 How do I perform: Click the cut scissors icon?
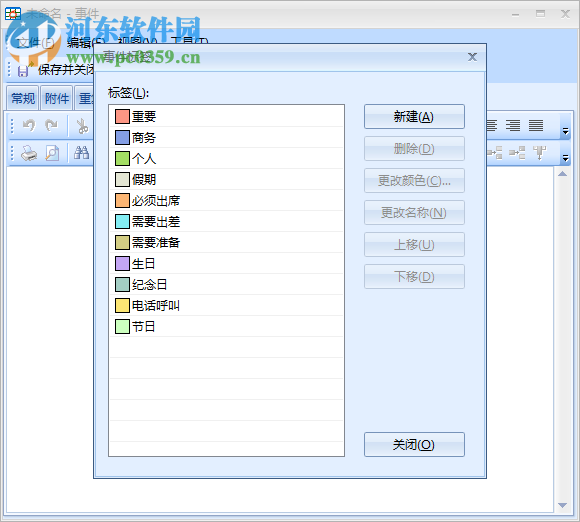pyautogui.click(x=82, y=126)
